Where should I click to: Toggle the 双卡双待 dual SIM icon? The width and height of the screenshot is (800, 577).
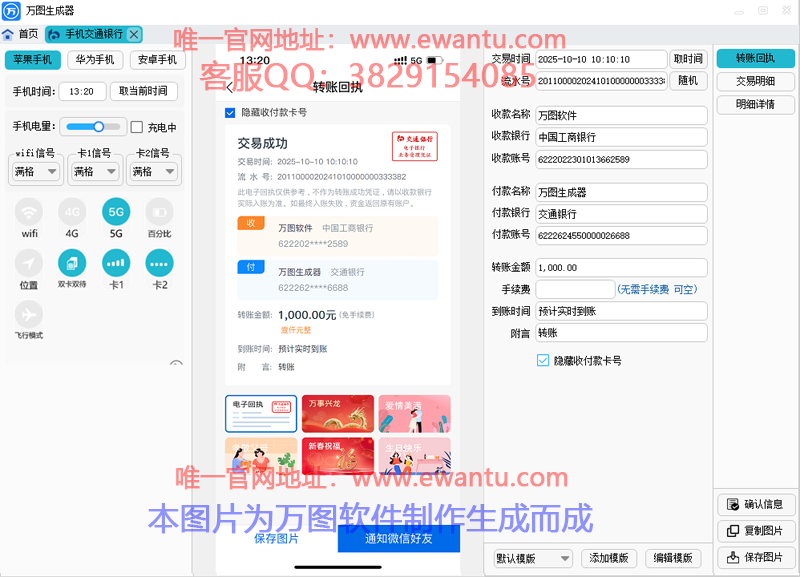point(72,263)
